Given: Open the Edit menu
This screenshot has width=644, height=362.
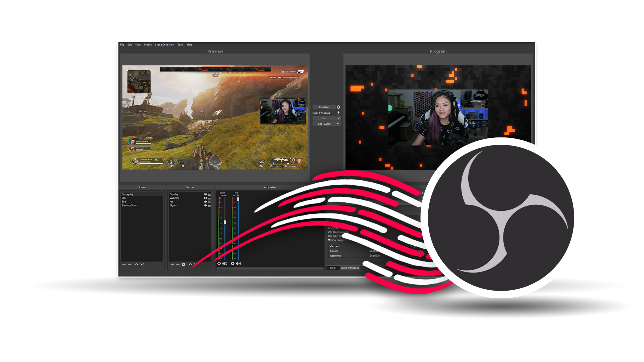Looking at the screenshot, I should click(129, 45).
